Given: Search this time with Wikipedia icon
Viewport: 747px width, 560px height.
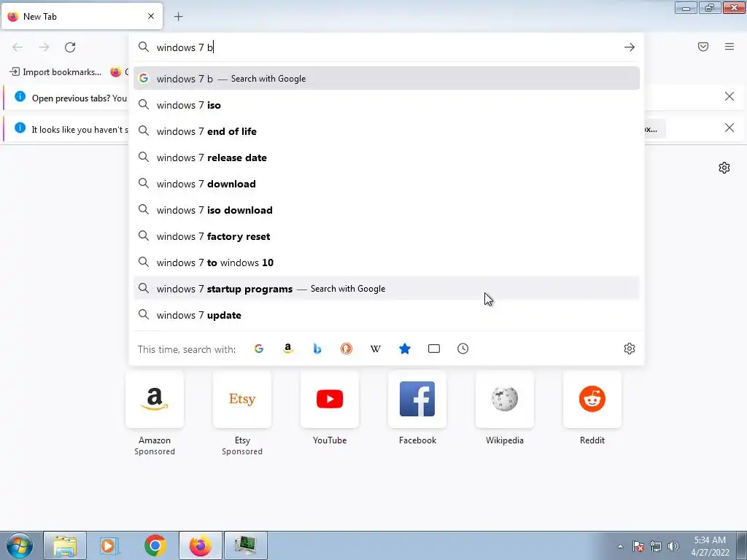Looking at the screenshot, I should pos(376,349).
